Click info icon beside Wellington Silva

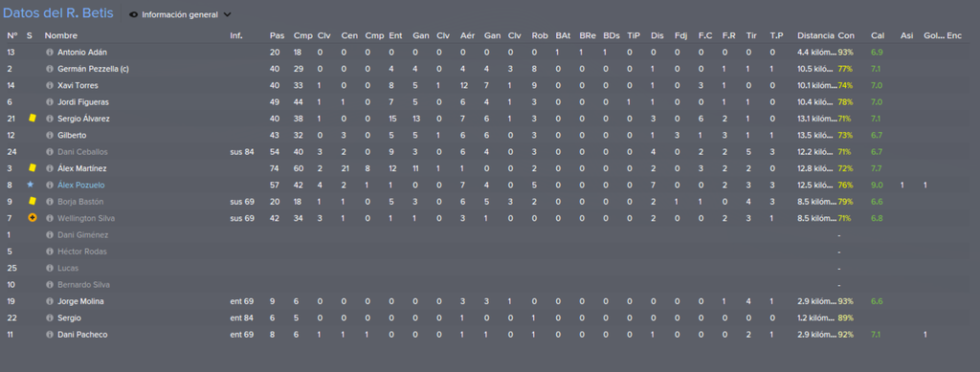point(50,218)
